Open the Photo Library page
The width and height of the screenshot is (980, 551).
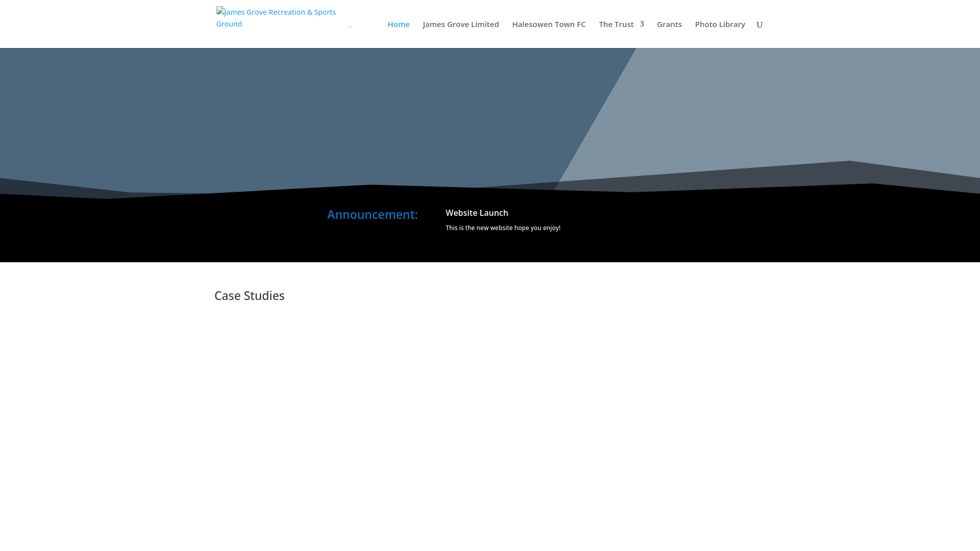coord(720,24)
